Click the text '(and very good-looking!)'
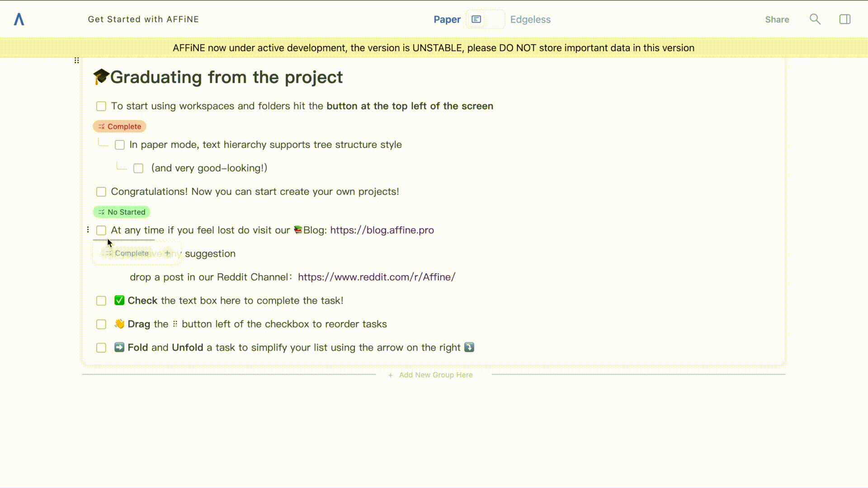868x488 pixels. [209, 168]
